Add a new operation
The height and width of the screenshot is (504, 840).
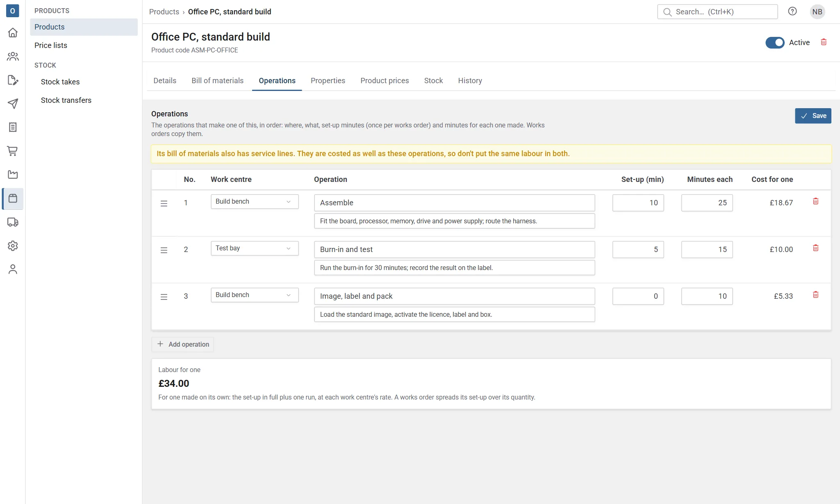click(x=183, y=344)
